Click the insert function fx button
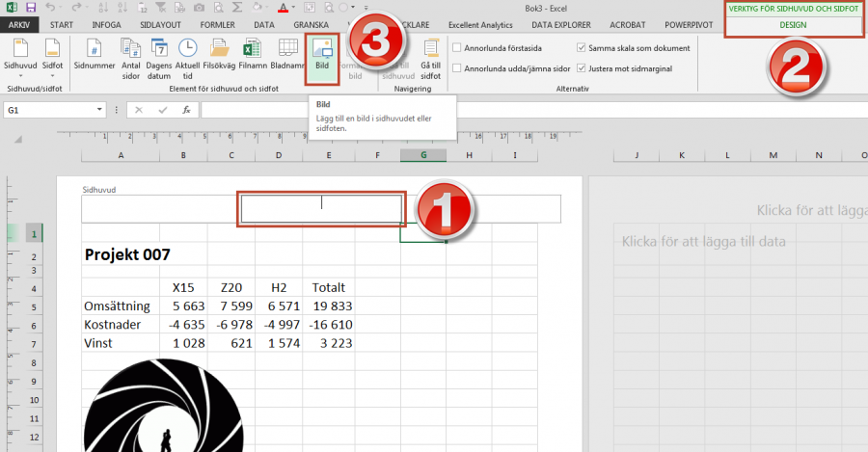Screen dimensions: 868x452 [x=186, y=110]
